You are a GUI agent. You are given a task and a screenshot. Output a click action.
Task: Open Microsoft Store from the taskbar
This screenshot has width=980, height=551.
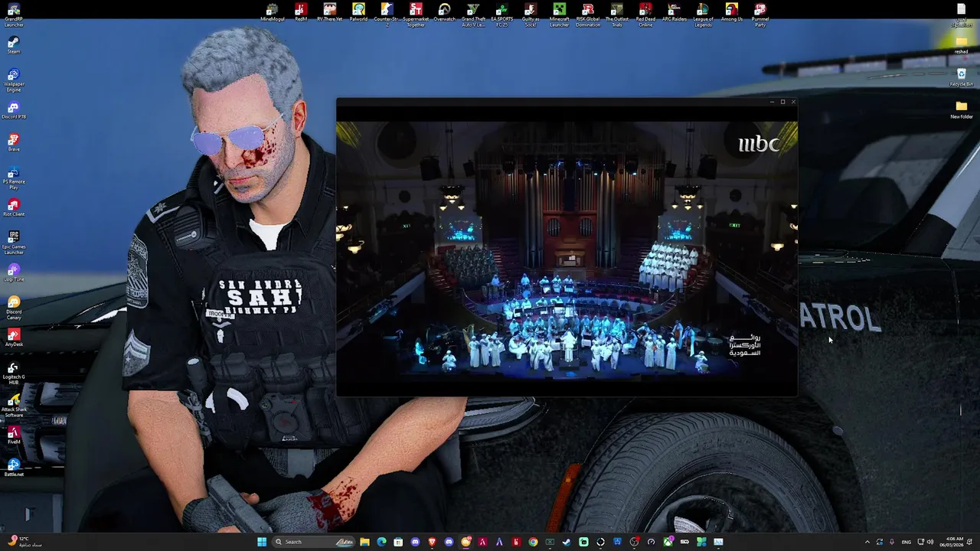(x=398, y=542)
